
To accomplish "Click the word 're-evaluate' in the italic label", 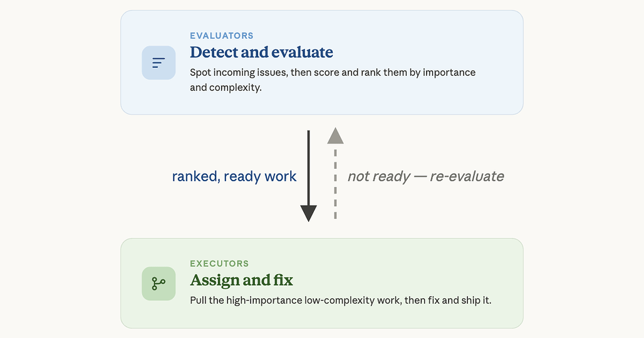I will [467, 176].
